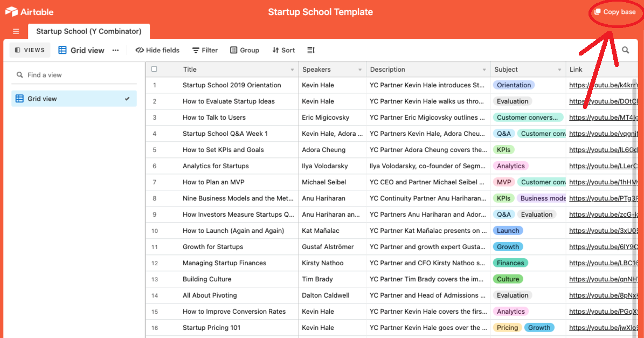
Task: Expand the Speakers column dropdown arrow
Action: pos(360,70)
